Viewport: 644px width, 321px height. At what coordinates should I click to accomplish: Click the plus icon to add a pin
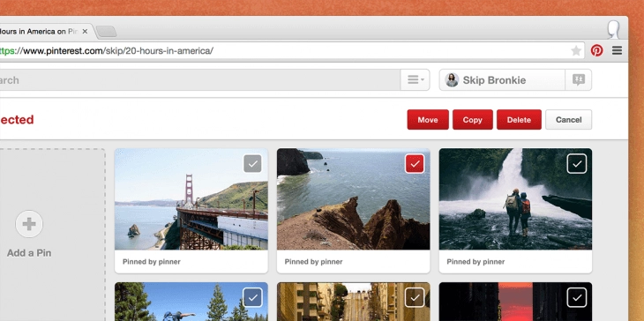point(29,224)
